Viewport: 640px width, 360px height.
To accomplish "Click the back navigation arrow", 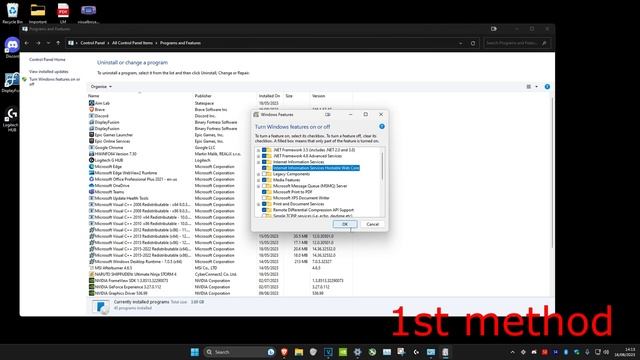I will [27, 43].
